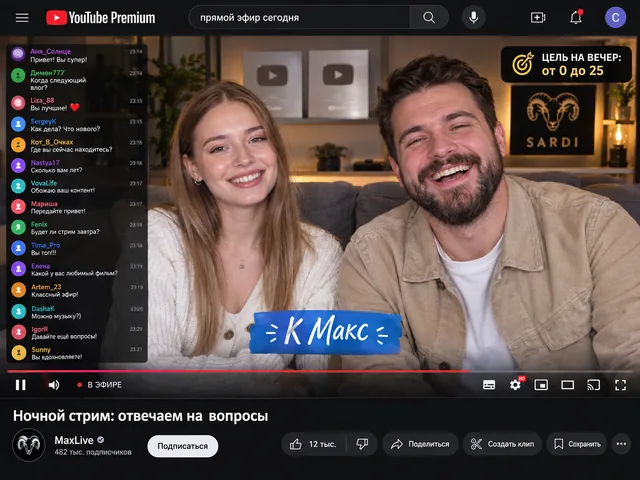The width and height of the screenshot is (640, 480).
Task: Cast the video to a TV
Action: coord(593,385)
